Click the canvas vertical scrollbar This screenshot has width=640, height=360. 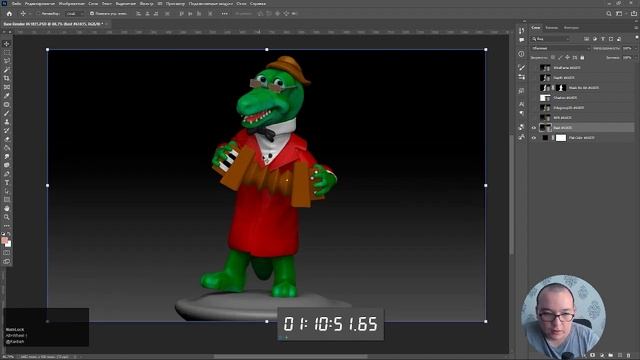point(511,194)
